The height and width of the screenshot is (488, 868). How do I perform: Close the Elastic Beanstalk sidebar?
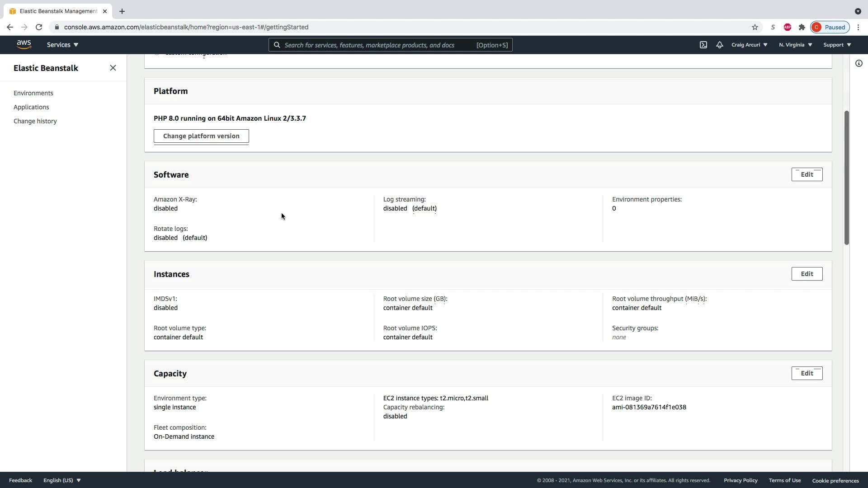(x=113, y=68)
